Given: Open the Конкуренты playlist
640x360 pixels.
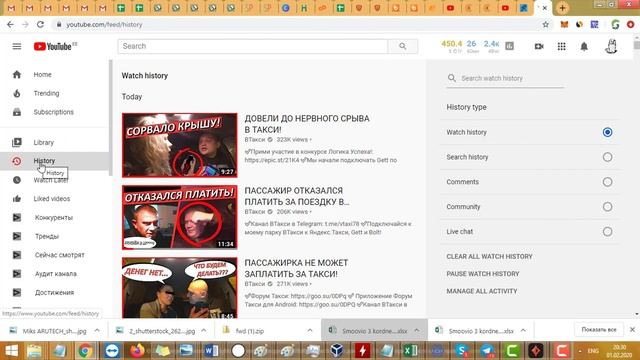Looking at the screenshot, I should click(x=54, y=218).
